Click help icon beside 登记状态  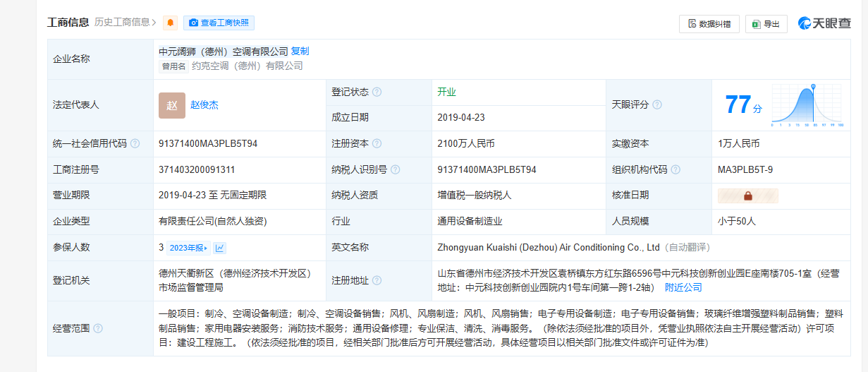[x=377, y=92]
